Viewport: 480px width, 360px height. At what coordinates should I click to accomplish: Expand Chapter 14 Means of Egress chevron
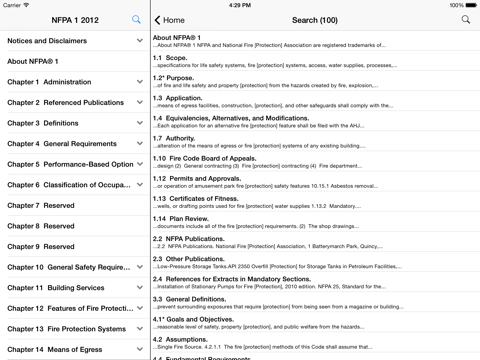[140, 349]
